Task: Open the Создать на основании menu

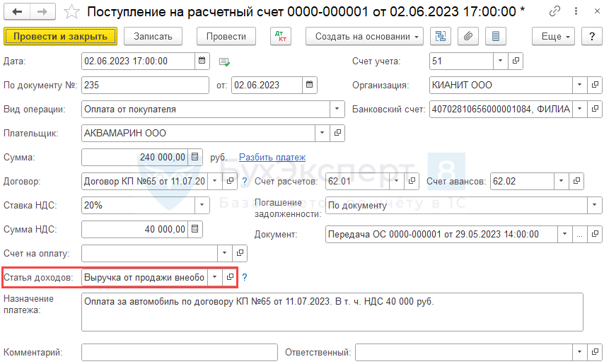Action: coord(364,37)
